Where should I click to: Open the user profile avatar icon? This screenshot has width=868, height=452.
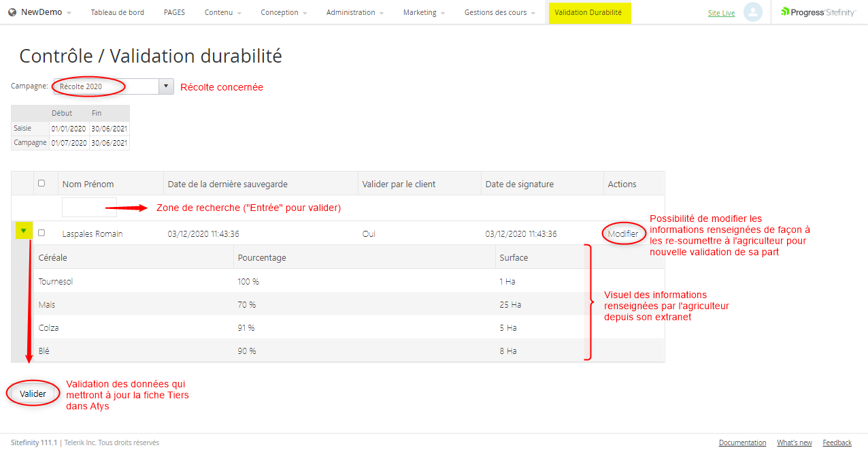752,12
